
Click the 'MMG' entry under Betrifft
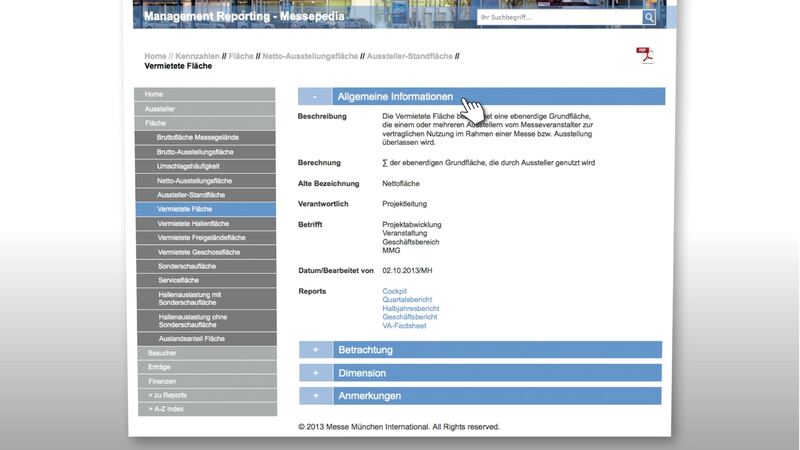click(391, 251)
